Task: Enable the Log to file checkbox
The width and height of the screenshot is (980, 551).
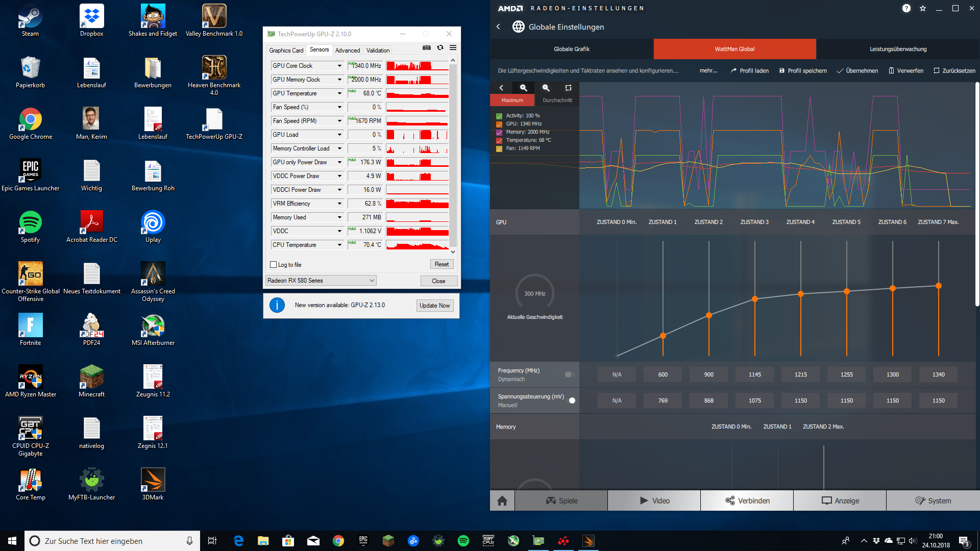Action: (x=274, y=265)
